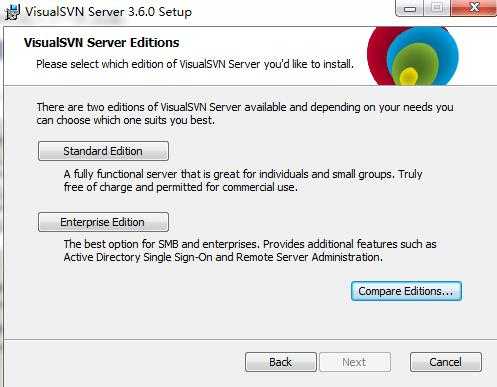Viewport: 497px width, 387px height.
Task: Open the Compare Editions dialog
Action: click(406, 291)
